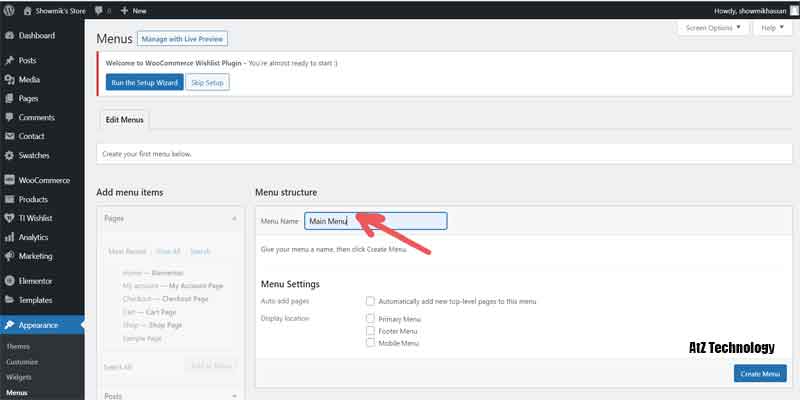The width and height of the screenshot is (800, 400).
Task: Click the Posts pushpin icon
Action: coord(10,60)
